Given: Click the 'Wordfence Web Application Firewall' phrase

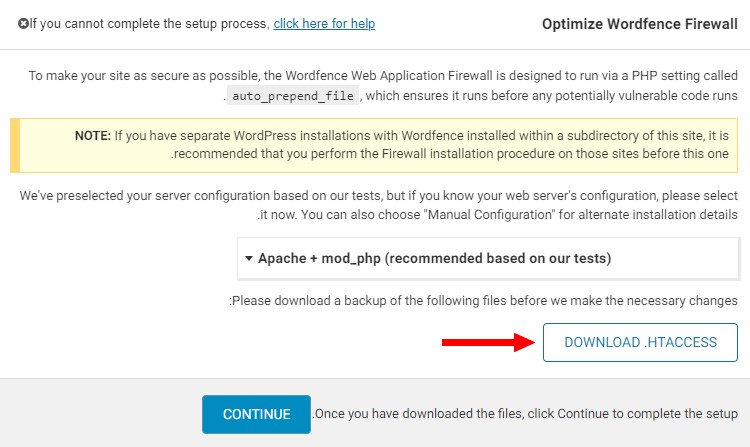Looking at the screenshot, I should tap(389, 76).
